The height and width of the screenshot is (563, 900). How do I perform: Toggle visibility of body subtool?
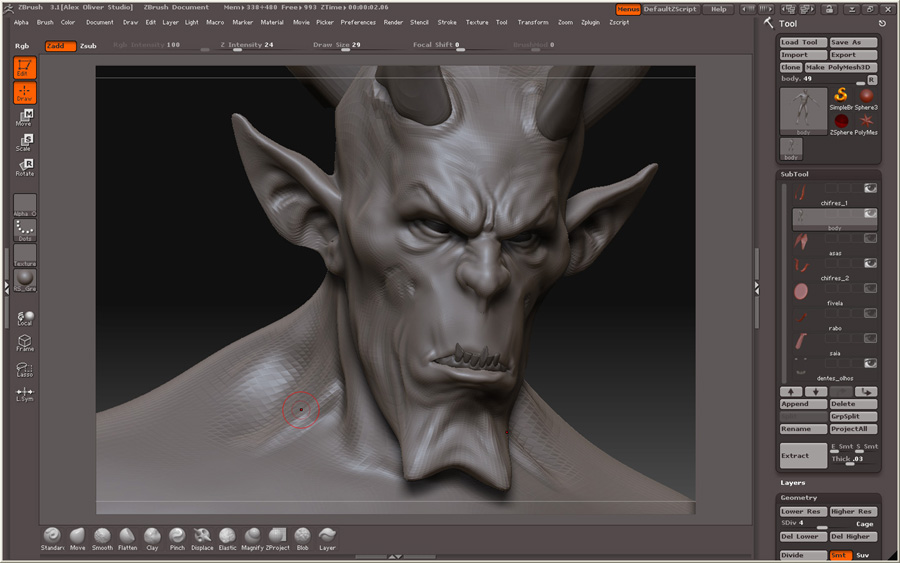click(871, 213)
